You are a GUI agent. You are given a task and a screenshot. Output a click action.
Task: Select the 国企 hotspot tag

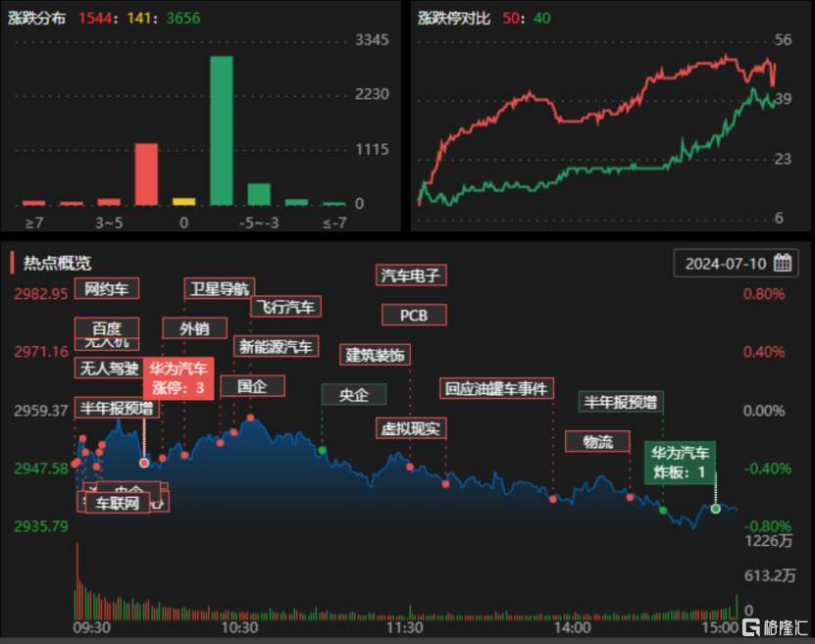coord(253,386)
